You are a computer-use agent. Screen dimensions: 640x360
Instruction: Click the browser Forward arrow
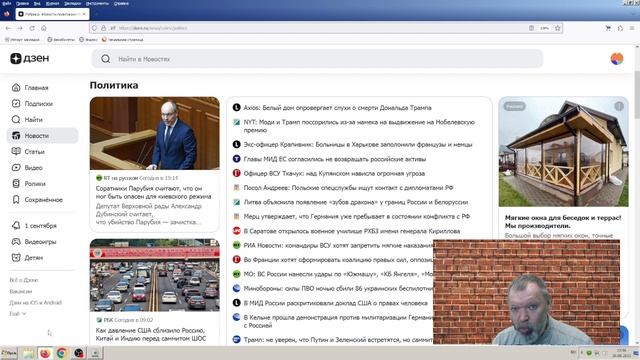20,28
